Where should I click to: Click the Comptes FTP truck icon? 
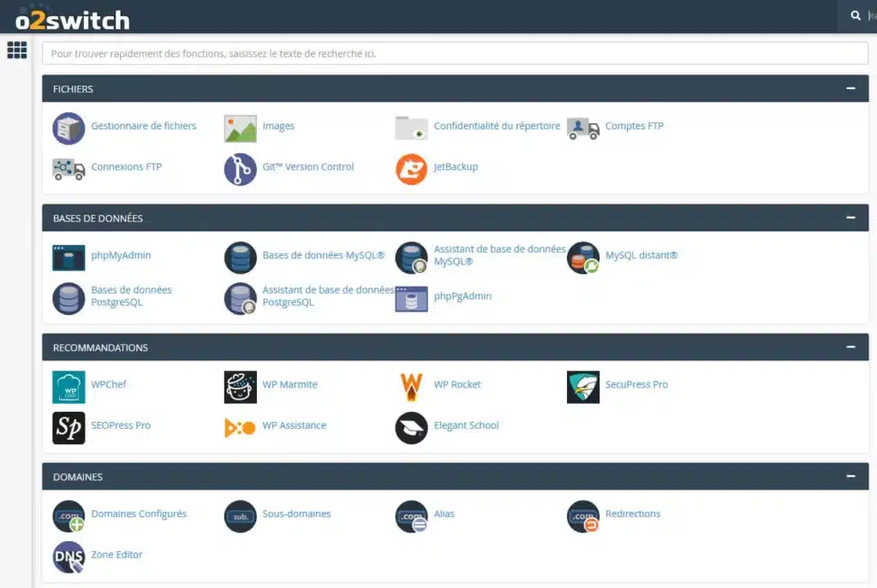pos(583,128)
